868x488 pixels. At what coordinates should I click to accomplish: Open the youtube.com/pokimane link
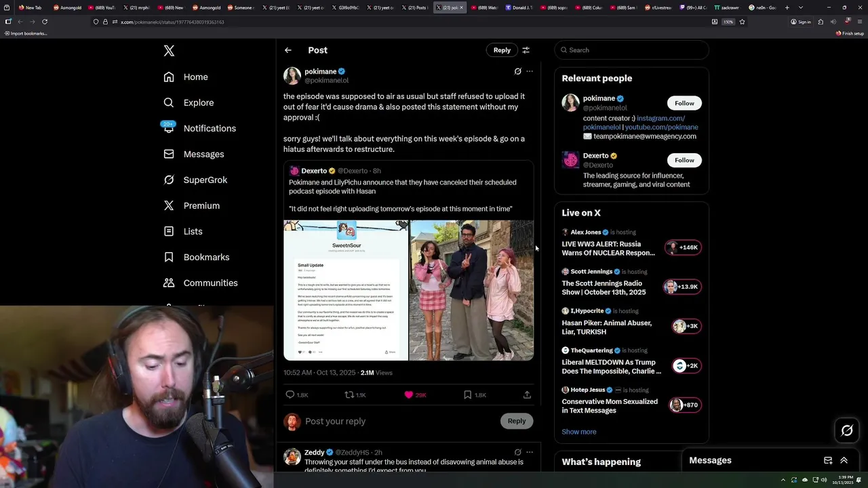click(x=661, y=127)
